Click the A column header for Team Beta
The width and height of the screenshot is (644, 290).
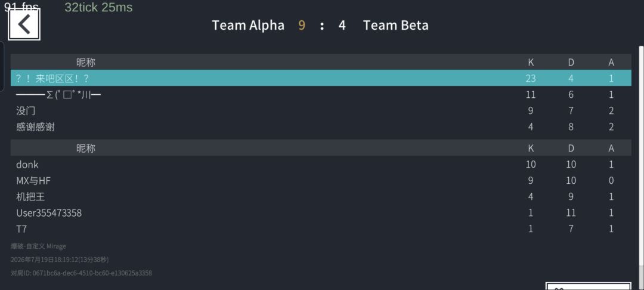(x=611, y=148)
